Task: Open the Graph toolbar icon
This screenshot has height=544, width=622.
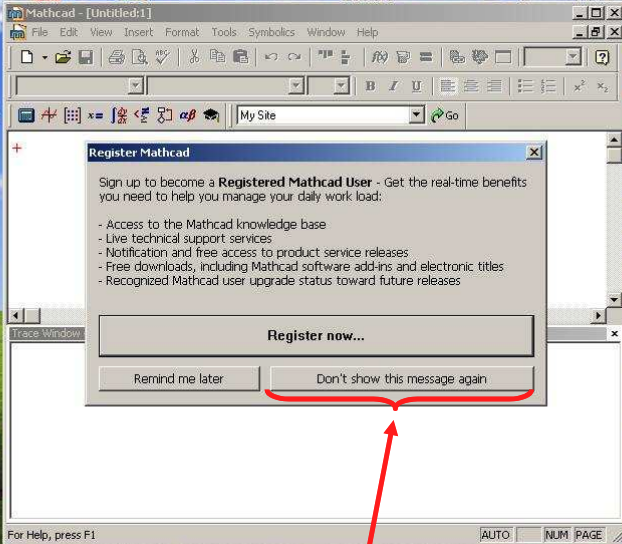Action: point(49,116)
